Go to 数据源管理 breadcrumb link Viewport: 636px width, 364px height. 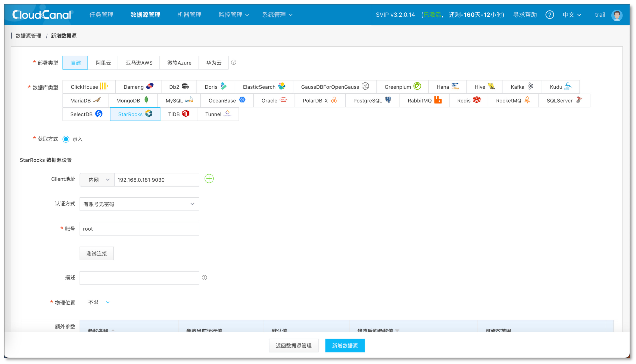28,36
